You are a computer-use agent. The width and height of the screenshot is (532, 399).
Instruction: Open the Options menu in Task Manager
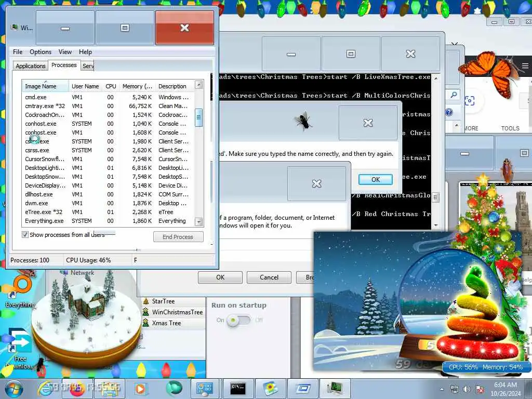[41, 52]
